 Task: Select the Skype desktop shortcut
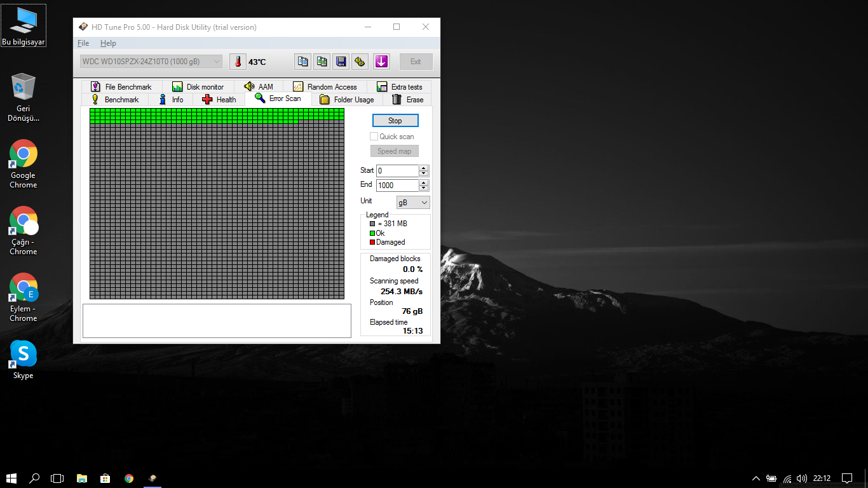24,360
